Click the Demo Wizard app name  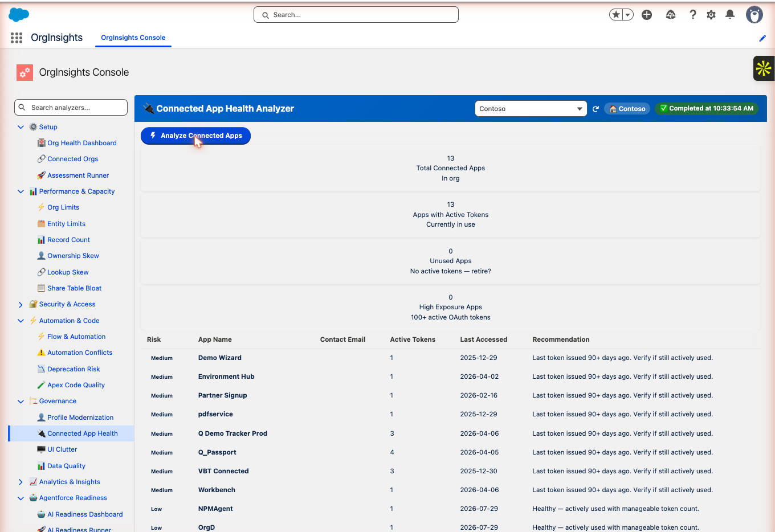220,358
